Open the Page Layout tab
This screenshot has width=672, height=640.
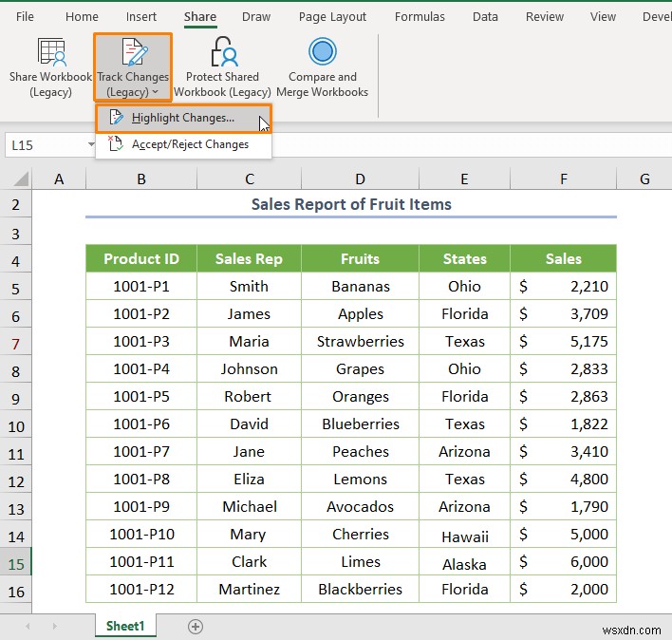(332, 16)
